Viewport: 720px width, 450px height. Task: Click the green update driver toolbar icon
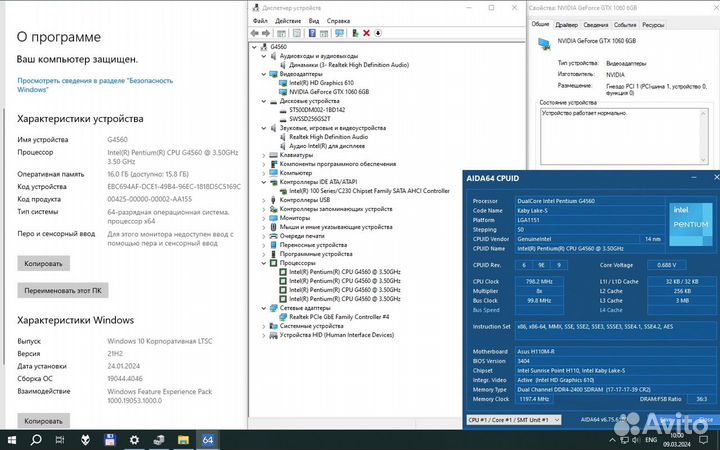(355, 33)
